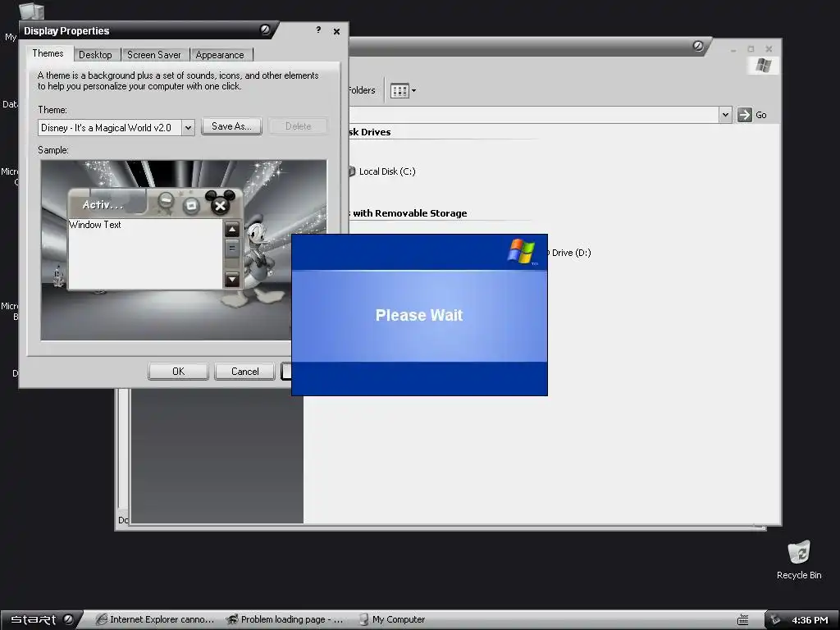Confirm with the OK button
840x630 pixels.
178,372
